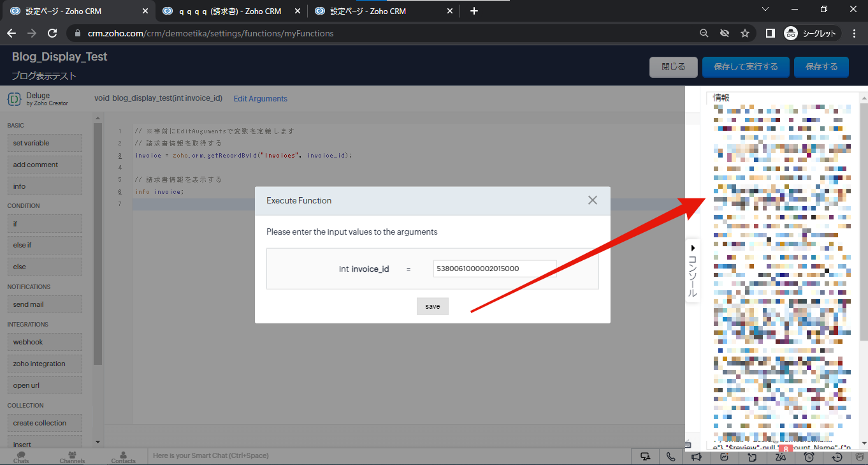868x465 pixels.
Task: Close the Execute Function dialog
Action: 593,200
